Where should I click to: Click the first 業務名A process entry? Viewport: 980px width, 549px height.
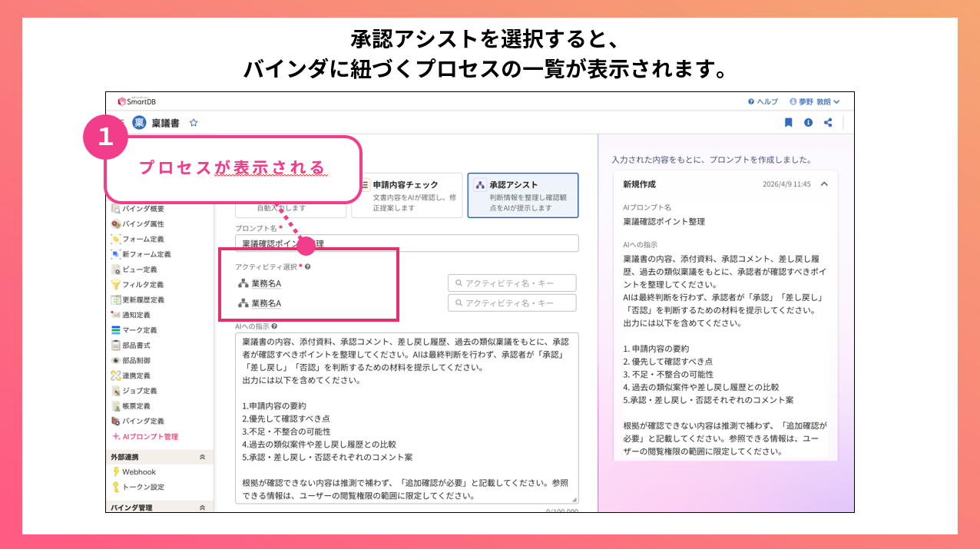260,283
